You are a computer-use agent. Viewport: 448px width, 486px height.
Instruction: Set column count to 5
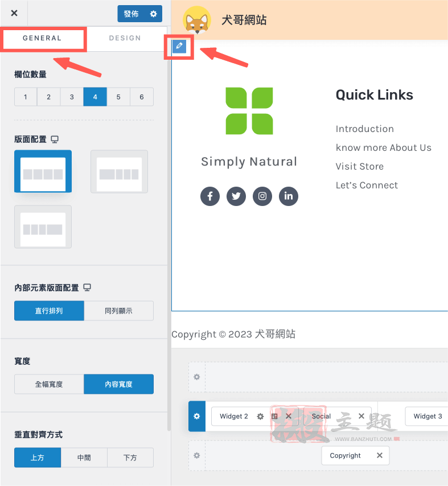pos(118,97)
